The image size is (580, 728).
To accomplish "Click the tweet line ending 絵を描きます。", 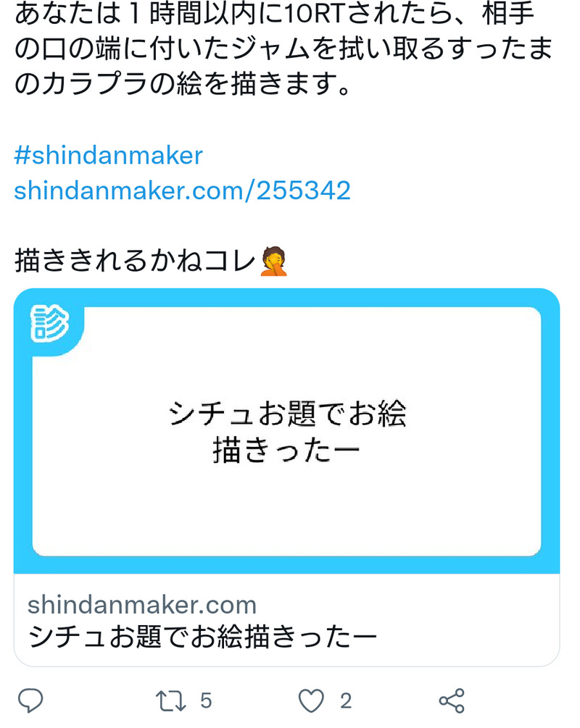I will pyautogui.click(x=182, y=84).
